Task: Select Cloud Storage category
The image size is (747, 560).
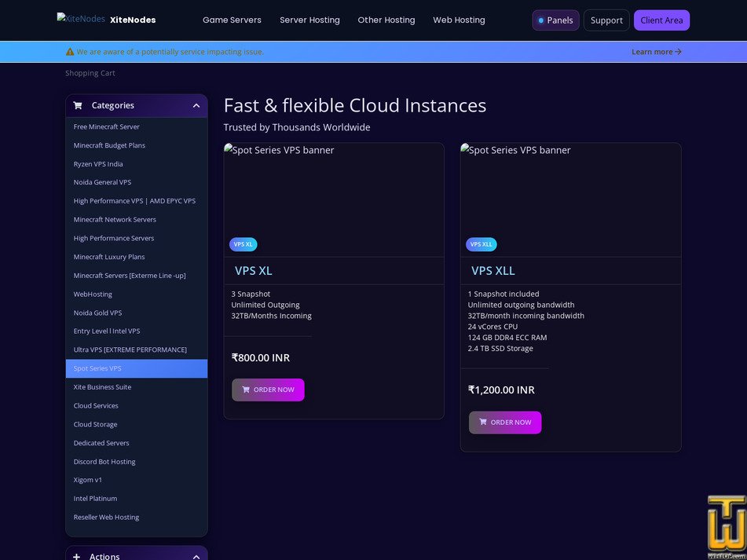Action: point(136,424)
